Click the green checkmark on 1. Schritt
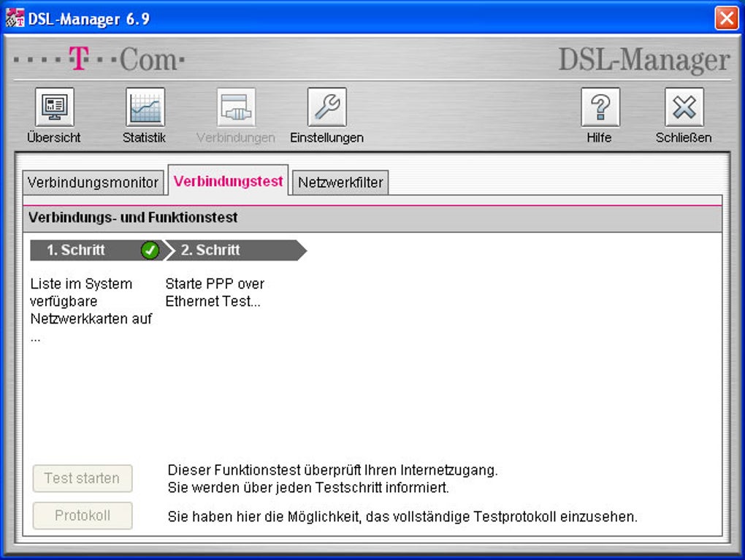Screen dimensions: 745x560 click(x=150, y=250)
